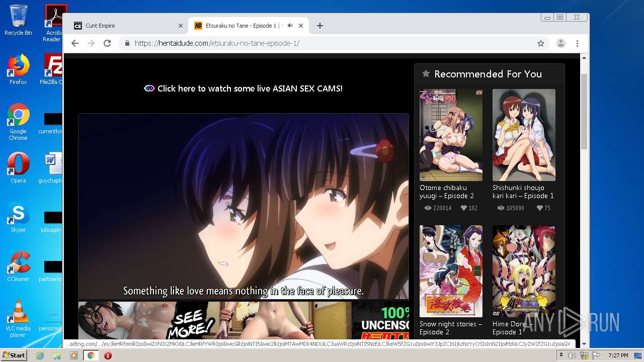Click the padlock site info icon
This screenshot has width=644, height=362.
pyautogui.click(x=127, y=43)
